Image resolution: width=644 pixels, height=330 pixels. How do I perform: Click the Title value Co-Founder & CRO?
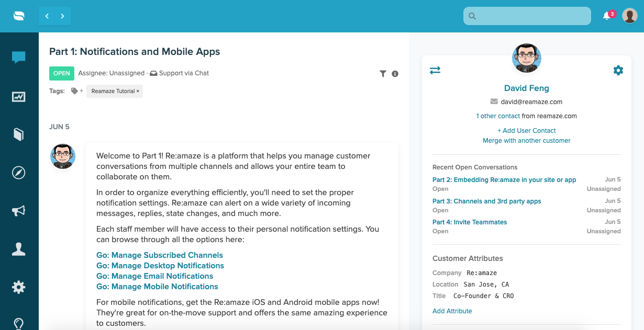(x=484, y=296)
